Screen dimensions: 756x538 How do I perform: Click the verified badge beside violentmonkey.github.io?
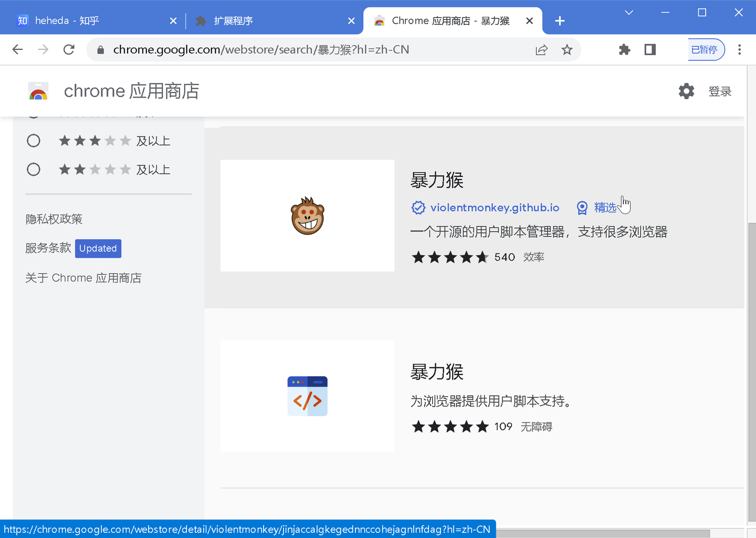(x=418, y=207)
